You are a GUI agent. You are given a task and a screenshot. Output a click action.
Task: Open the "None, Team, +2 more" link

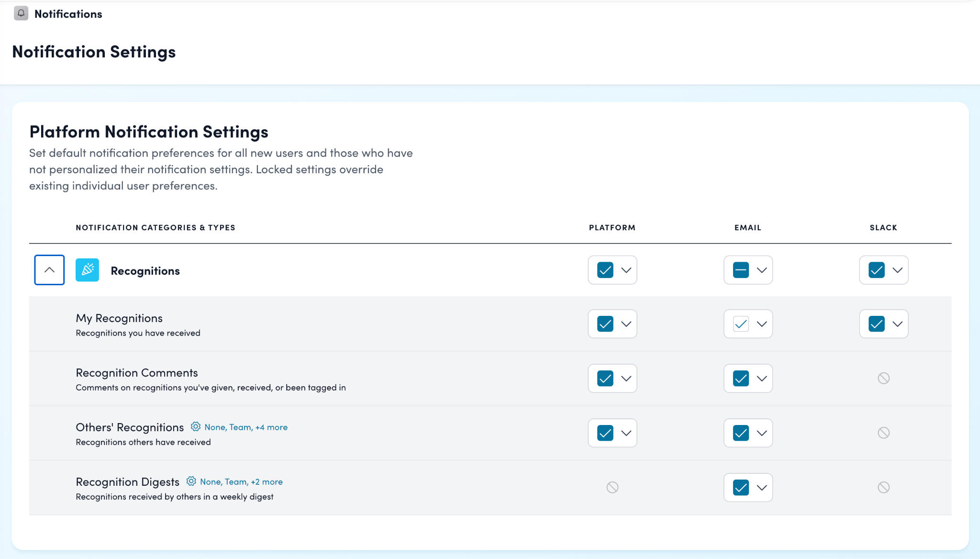(x=241, y=481)
